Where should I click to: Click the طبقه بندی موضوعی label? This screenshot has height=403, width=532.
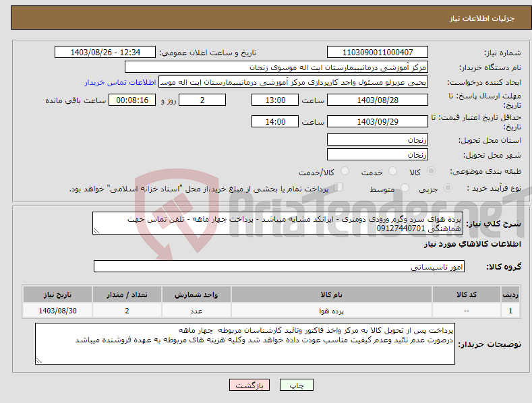click(x=485, y=172)
